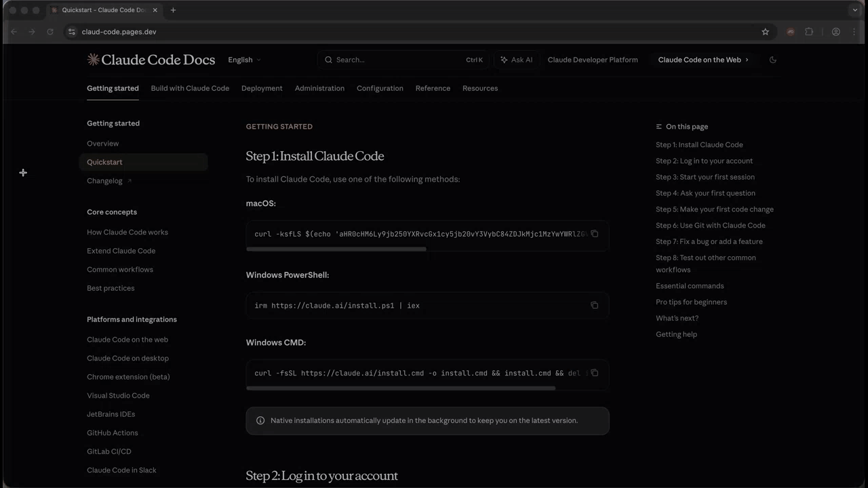Open a new tab with the plus button
The width and height of the screenshot is (868, 488).
point(173,9)
